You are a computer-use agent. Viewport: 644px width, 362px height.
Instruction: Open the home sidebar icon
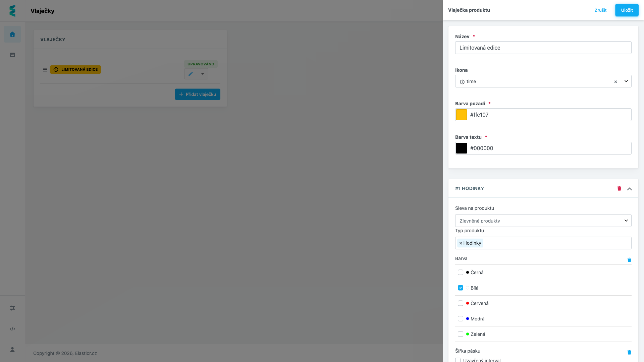point(12,34)
